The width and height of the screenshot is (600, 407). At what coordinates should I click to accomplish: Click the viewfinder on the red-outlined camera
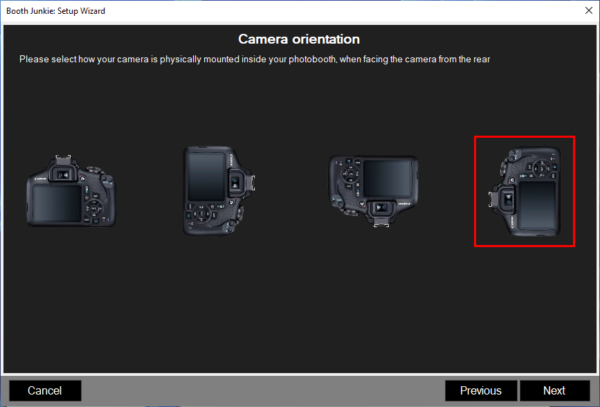coord(508,199)
